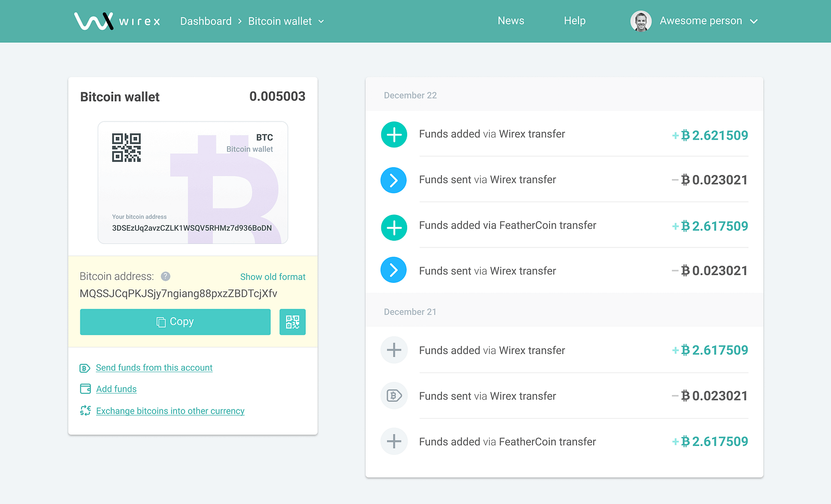The width and height of the screenshot is (831, 504).
Task: Click the QR code on the BTC card
Action: pos(126,147)
